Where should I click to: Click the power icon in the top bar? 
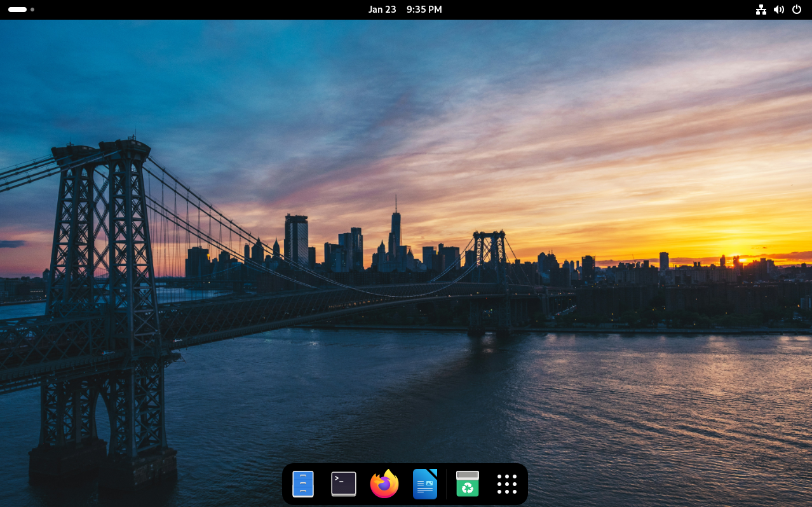(797, 10)
